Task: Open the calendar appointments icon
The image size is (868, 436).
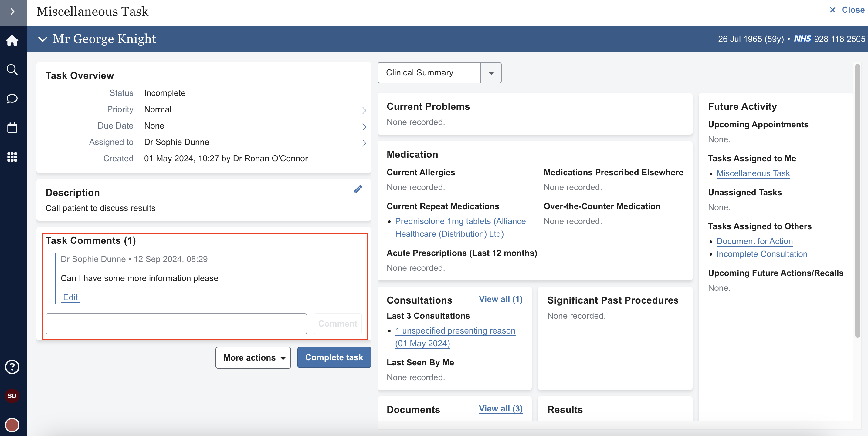Action: 12,128
